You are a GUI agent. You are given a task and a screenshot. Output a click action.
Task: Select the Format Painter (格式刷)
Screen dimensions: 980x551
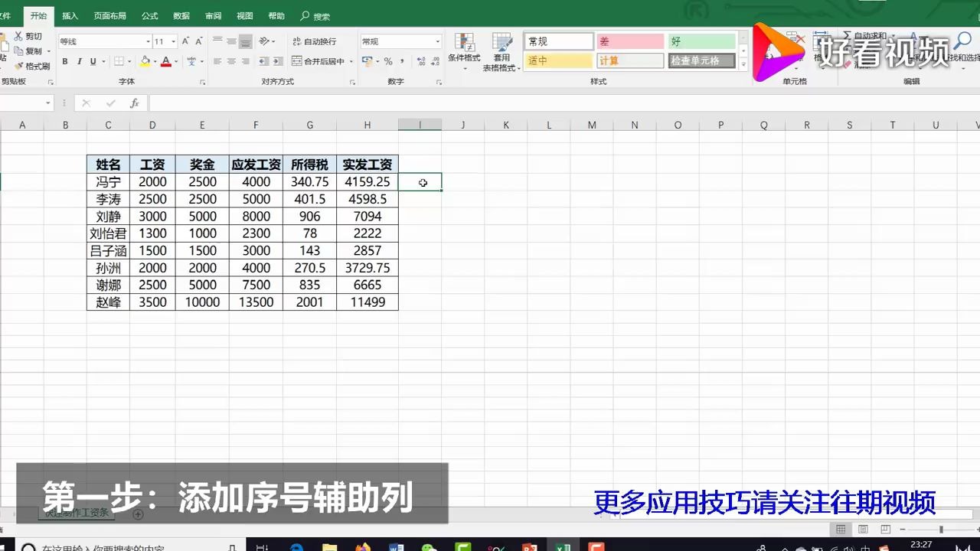click(x=32, y=66)
